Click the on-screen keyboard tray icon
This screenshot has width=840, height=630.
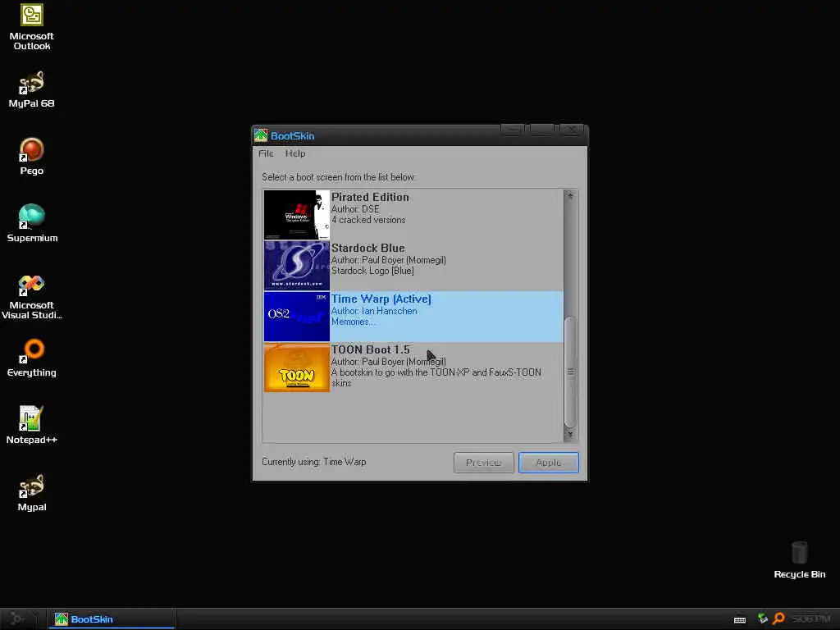[x=740, y=619]
